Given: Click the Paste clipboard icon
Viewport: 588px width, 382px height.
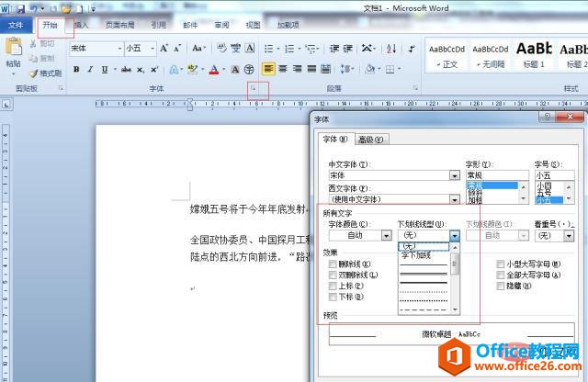Looking at the screenshot, I should [x=14, y=47].
